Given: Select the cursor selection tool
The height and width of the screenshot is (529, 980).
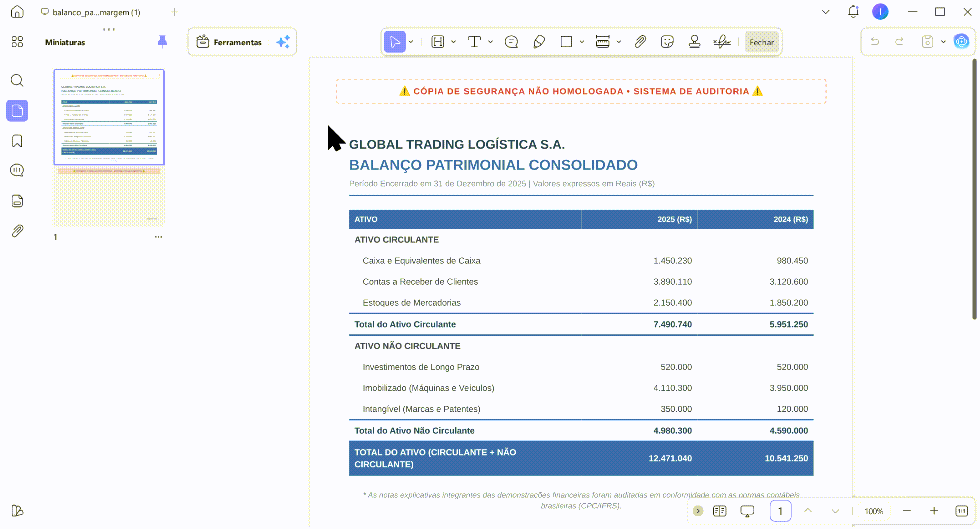Looking at the screenshot, I should coord(395,42).
